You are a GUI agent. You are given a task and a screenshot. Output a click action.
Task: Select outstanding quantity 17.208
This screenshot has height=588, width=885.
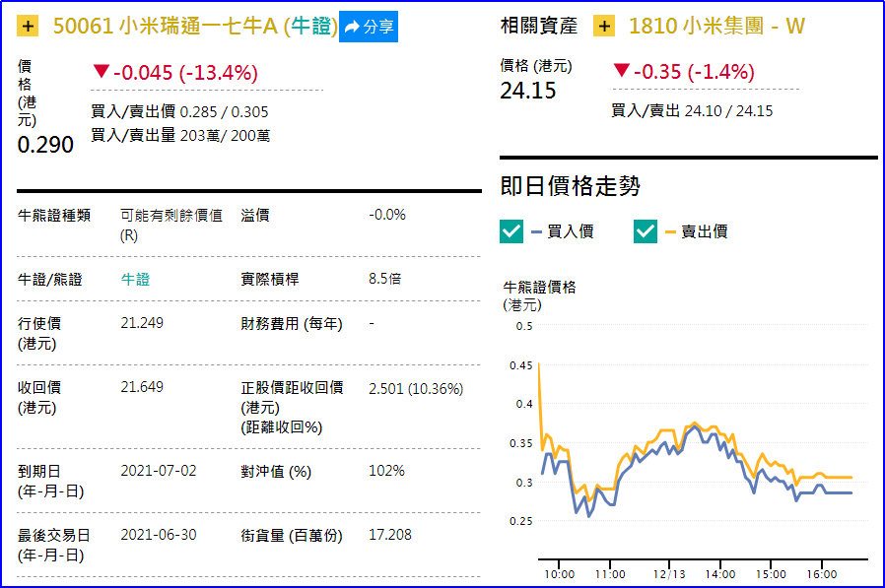390,535
